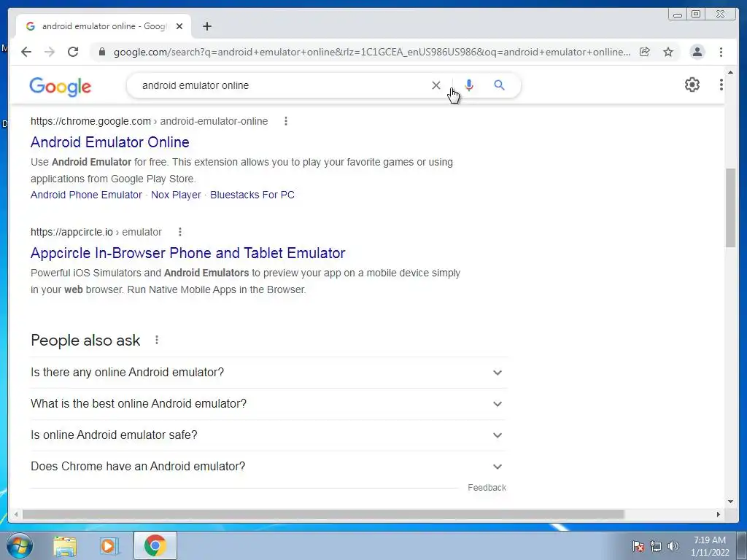The width and height of the screenshot is (747, 560).
Task: Open Google quick settings gear
Action: 692,85
